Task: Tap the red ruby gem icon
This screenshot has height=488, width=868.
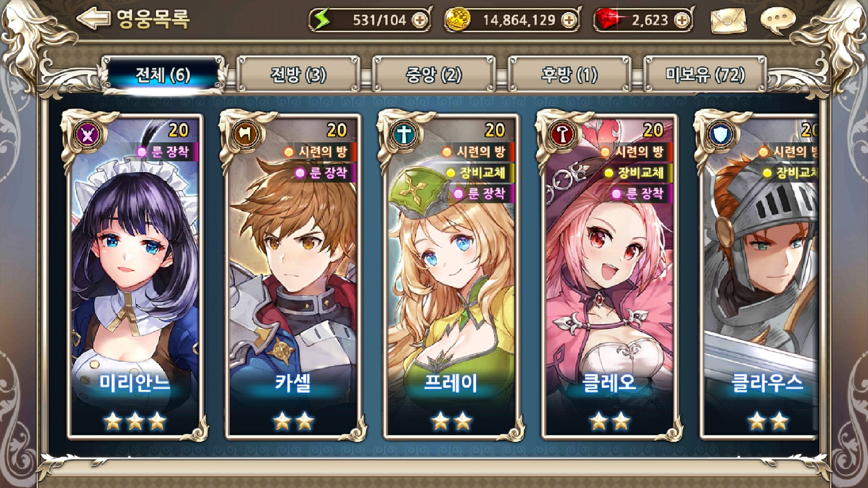Action: point(608,20)
